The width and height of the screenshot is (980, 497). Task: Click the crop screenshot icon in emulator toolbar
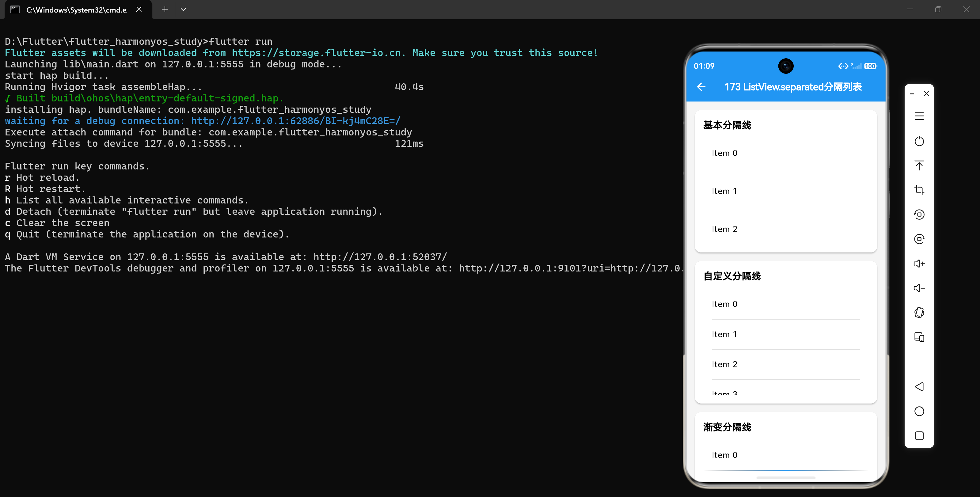tap(919, 190)
